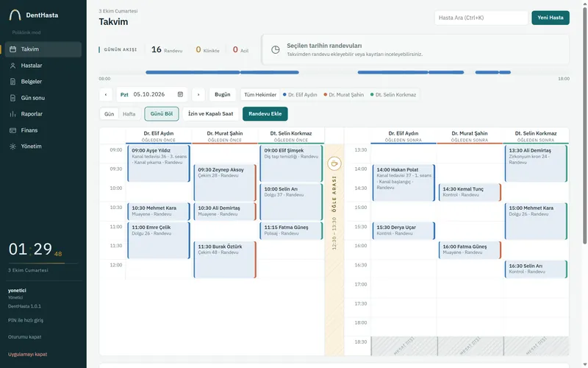Click the Belgeler document icon
The image size is (588, 368).
12,82
